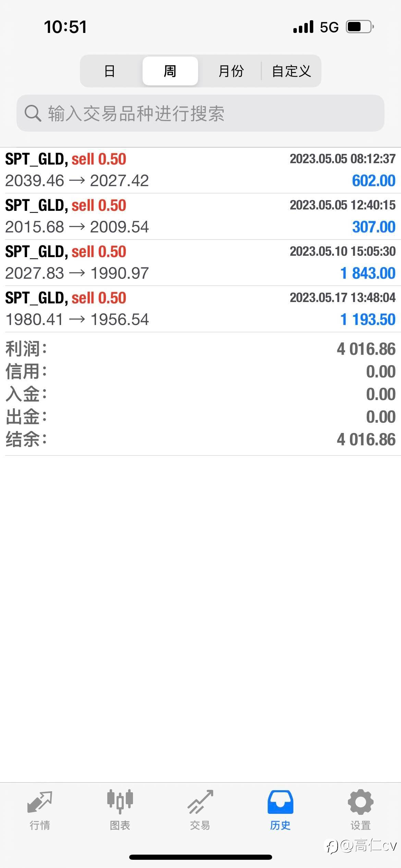401x868 pixels.
Task: Switch period filter to 日
Action: 110,71
